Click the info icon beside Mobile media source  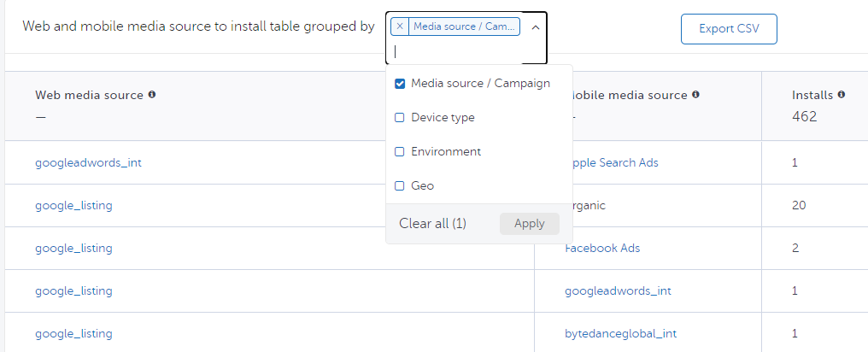[696, 95]
